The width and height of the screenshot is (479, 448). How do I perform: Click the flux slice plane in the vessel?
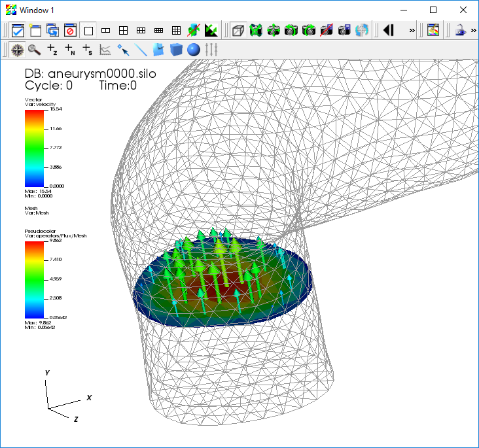[222, 283]
